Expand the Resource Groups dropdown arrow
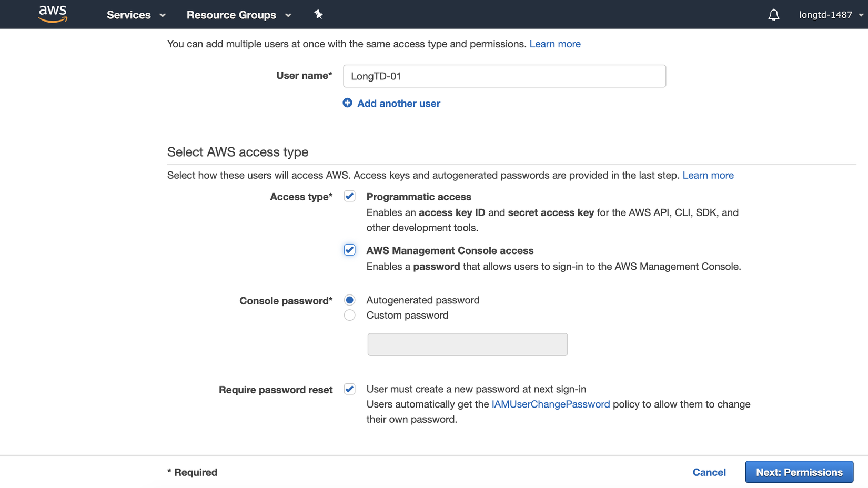This screenshot has width=868, height=488. tap(288, 15)
